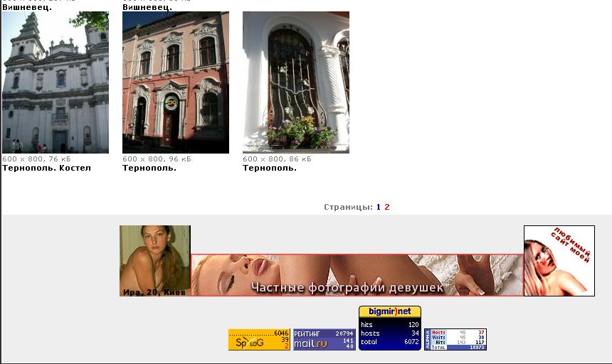612x364 pixels.
Task: Click 'Тернополь.' caption under window photo
Action: (x=270, y=168)
